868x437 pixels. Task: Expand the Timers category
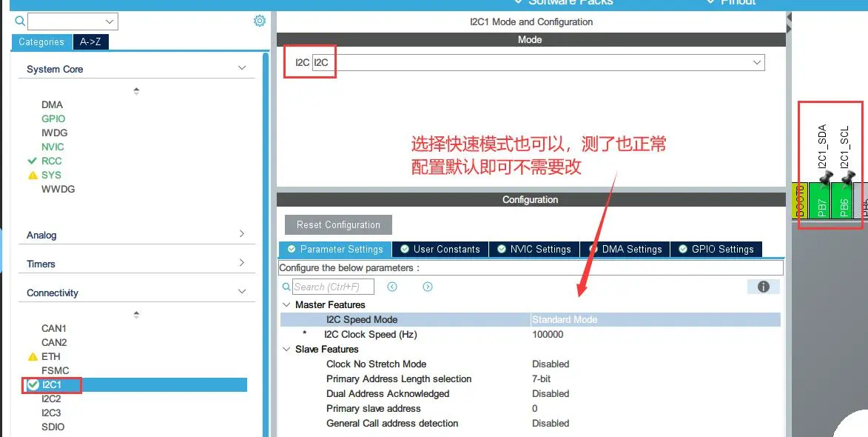click(x=242, y=263)
